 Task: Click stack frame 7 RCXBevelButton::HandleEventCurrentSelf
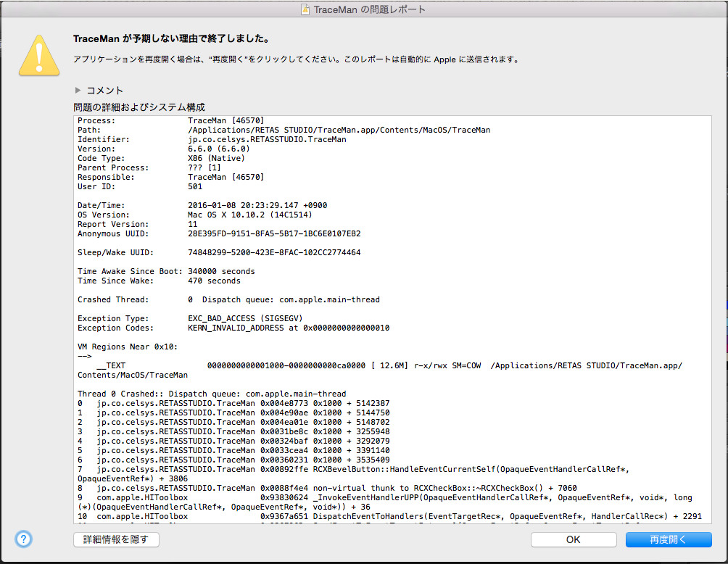tap(353, 474)
